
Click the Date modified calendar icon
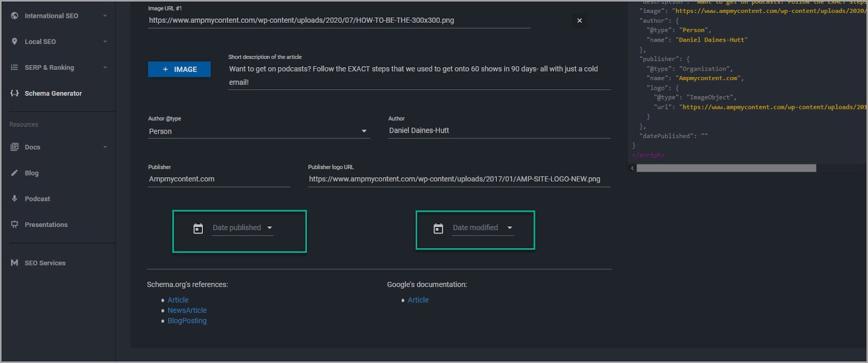[x=438, y=229]
